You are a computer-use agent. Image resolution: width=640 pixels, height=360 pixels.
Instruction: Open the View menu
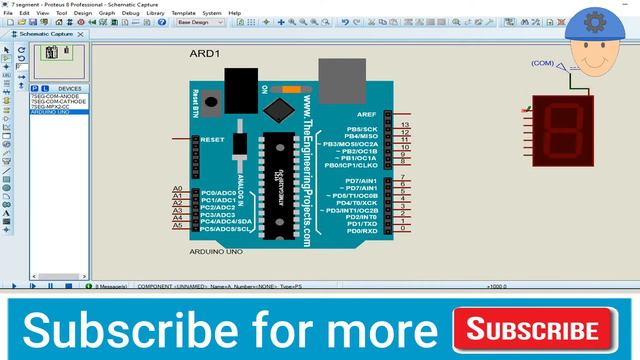(42, 13)
